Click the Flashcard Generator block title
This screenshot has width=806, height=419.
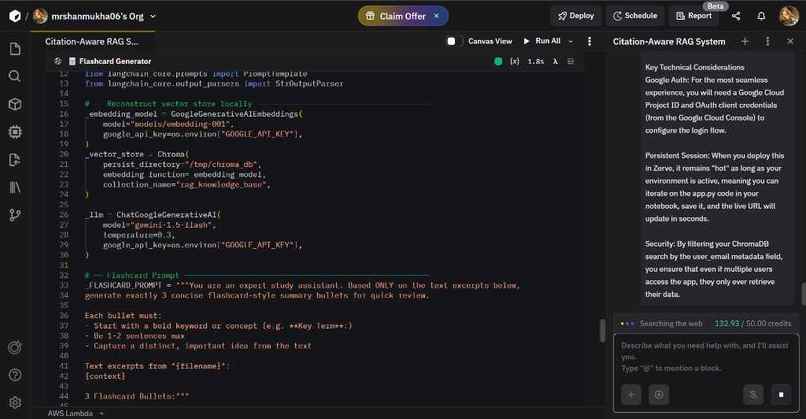[115, 61]
